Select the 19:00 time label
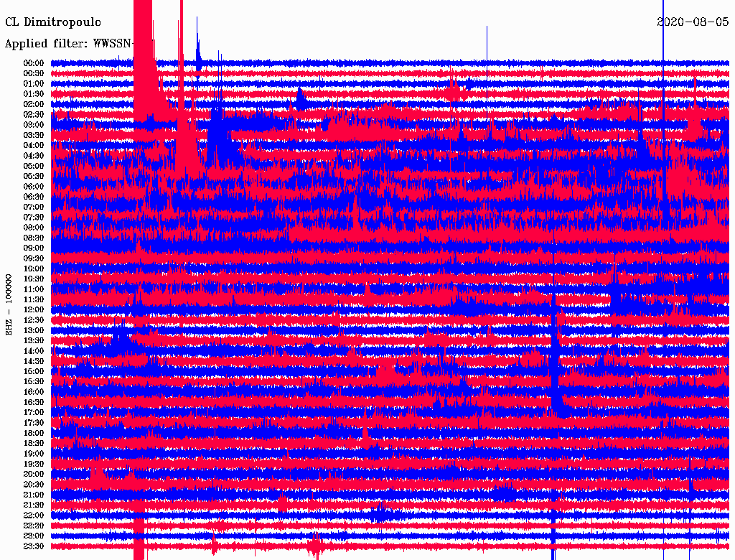Image resolution: width=735 pixels, height=560 pixels. point(34,454)
